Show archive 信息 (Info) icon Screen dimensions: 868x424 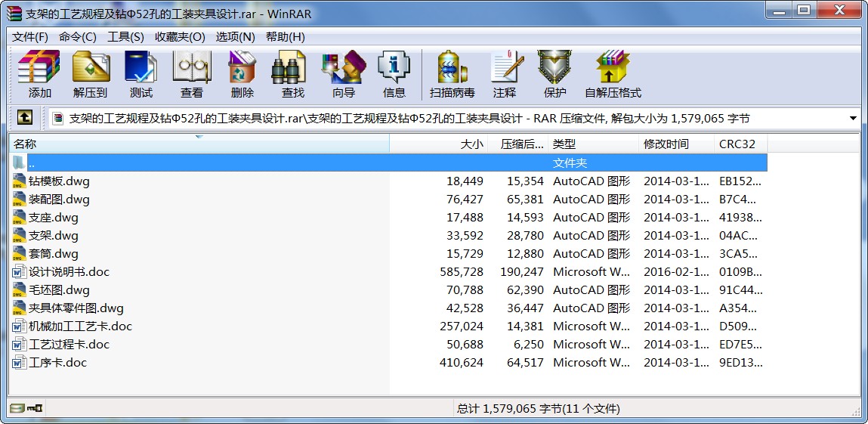[x=394, y=74]
